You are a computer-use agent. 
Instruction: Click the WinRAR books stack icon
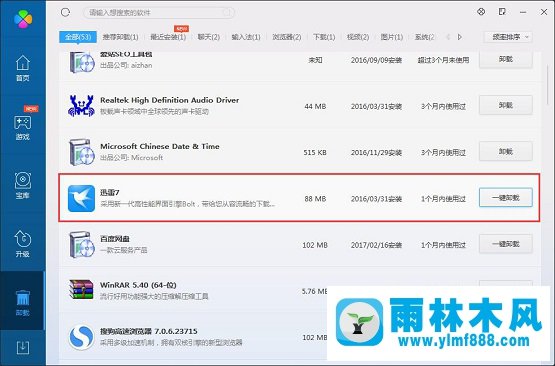(x=81, y=290)
